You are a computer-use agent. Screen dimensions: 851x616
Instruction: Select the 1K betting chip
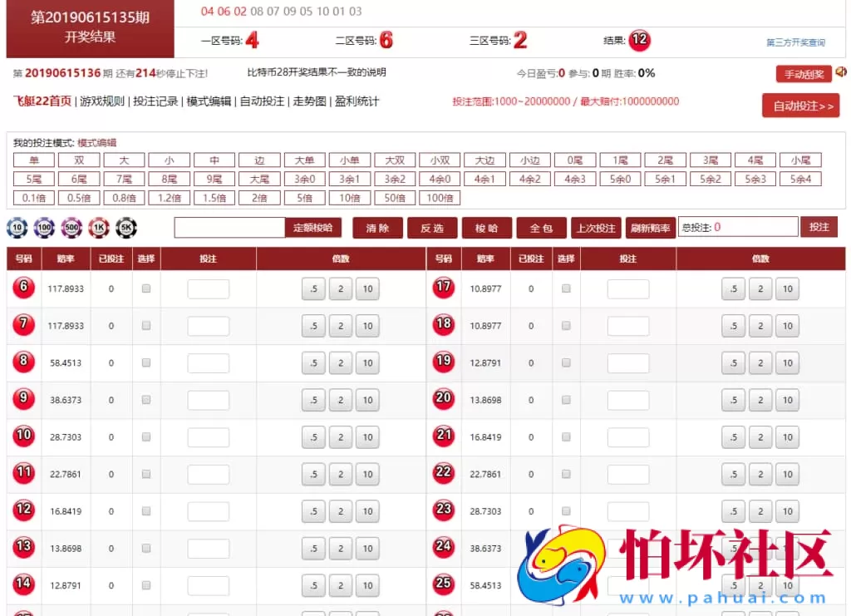(x=99, y=227)
